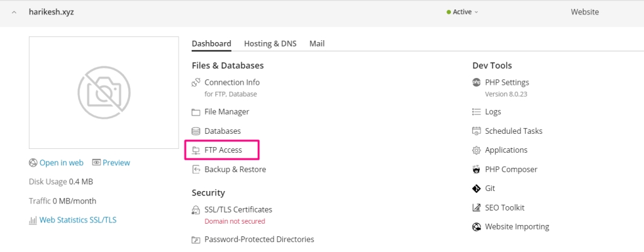Click the Applications gear icon
Image resolution: width=644 pixels, height=252 pixels.
pyautogui.click(x=477, y=150)
